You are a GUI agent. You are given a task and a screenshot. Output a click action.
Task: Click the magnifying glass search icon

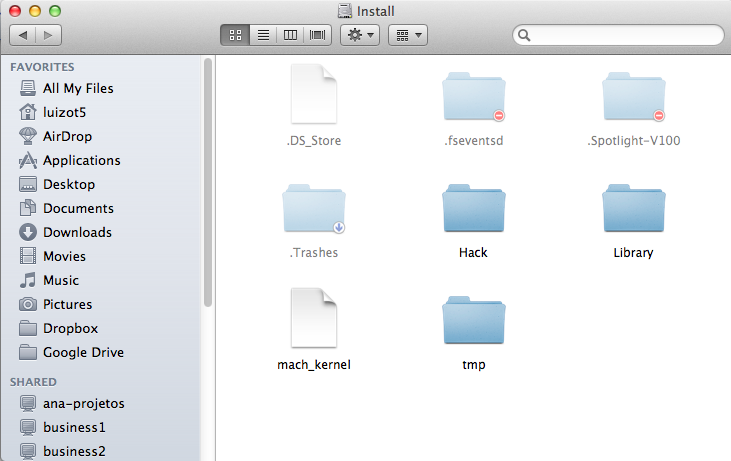coord(524,35)
